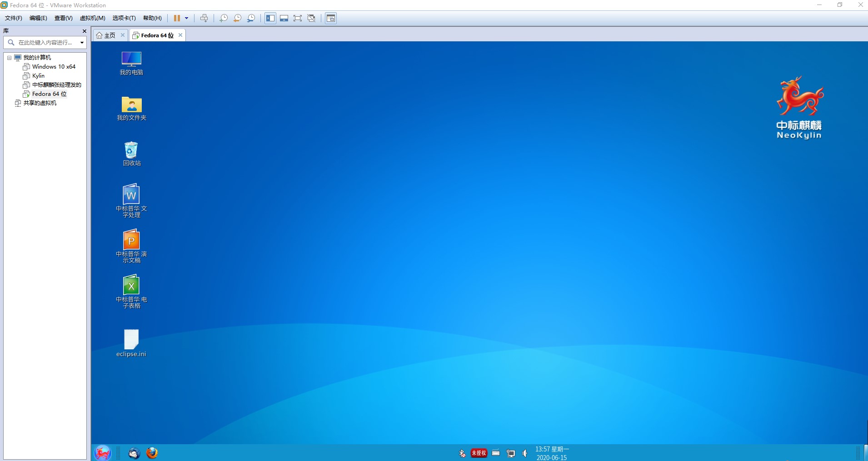Toggle the library sidebar view icon
The width and height of the screenshot is (868, 461).
[270, 18]
